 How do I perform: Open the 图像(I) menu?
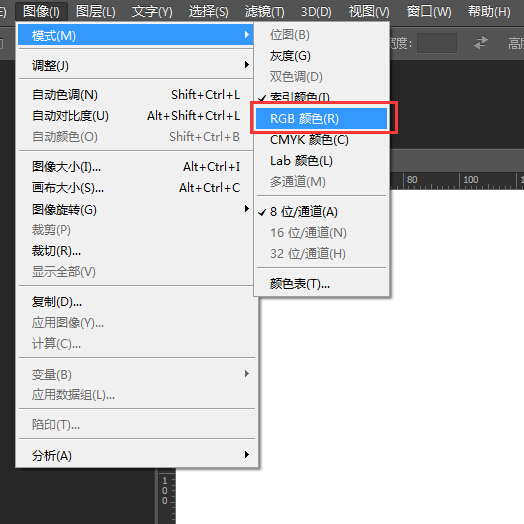[x=41, y=11]
